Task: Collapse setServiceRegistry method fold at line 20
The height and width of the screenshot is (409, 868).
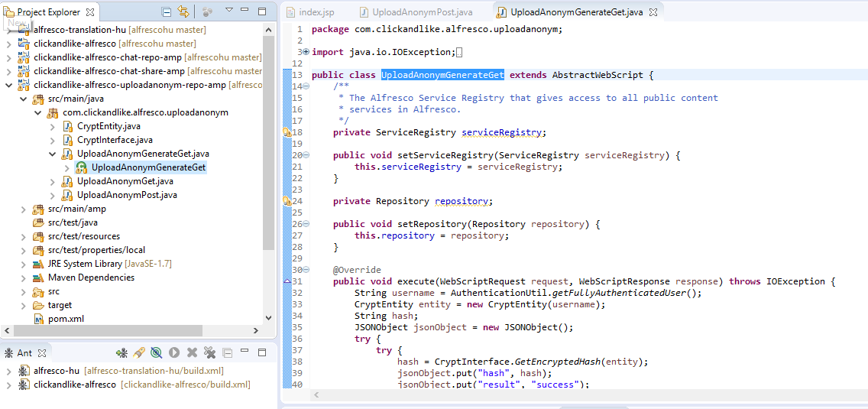Action: 306,155
